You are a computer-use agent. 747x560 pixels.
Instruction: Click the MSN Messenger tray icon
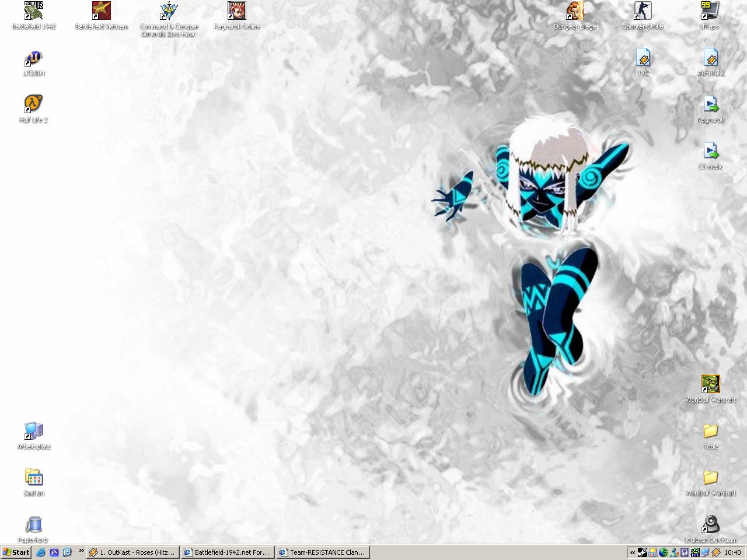click(x=673, y=552)
